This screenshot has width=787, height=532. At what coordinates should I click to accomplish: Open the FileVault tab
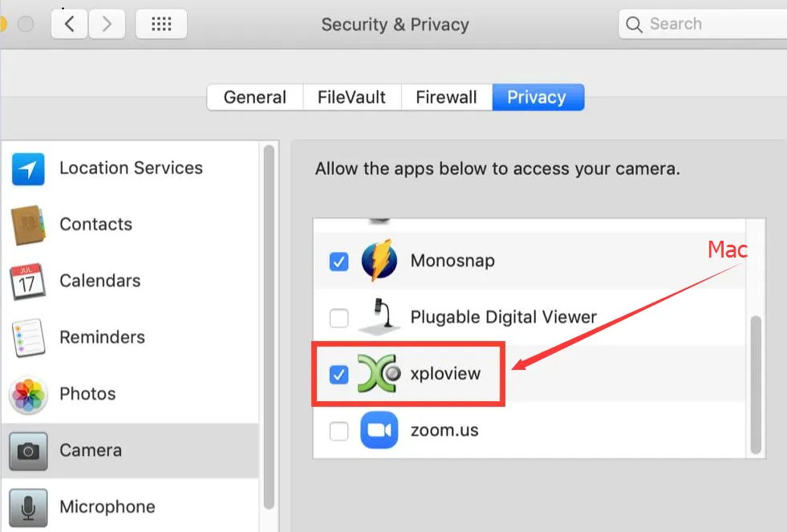pyautogui.click(x=351, y=97)
